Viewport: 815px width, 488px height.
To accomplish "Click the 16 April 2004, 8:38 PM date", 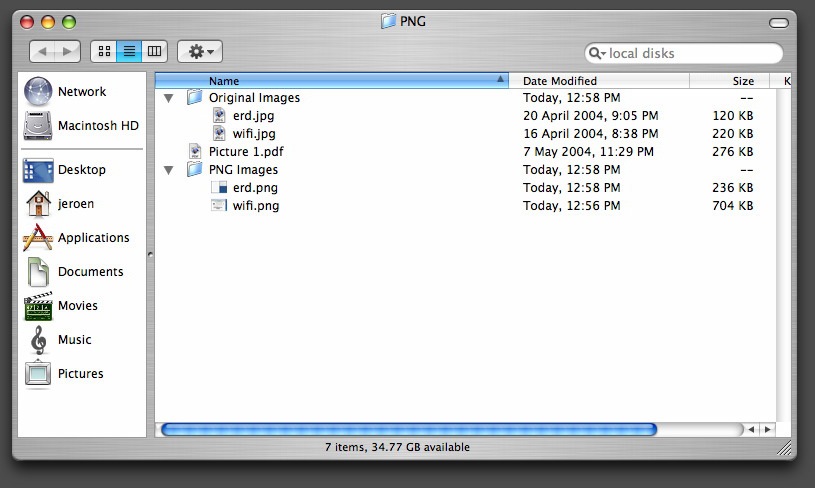I will (x=590, y=134).
